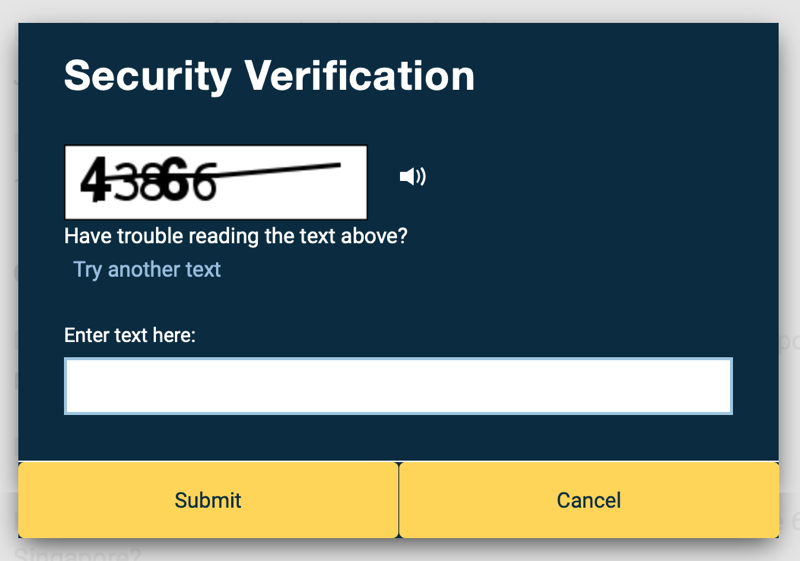Activate the speaker volume icon beside the captcha
Image resolution: width=800 pixels, height=561 pixels.
pyautogui.click(x=412, y=177)
